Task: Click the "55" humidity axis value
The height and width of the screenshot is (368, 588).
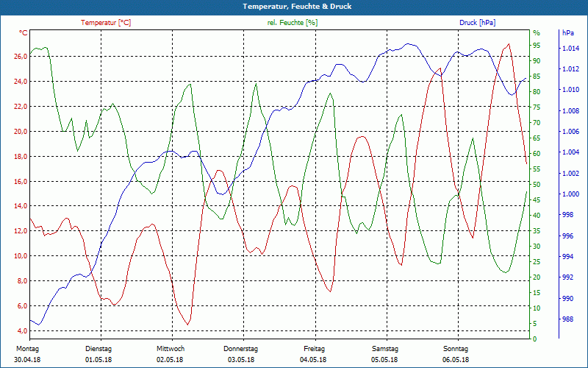Action: (537, 169)
